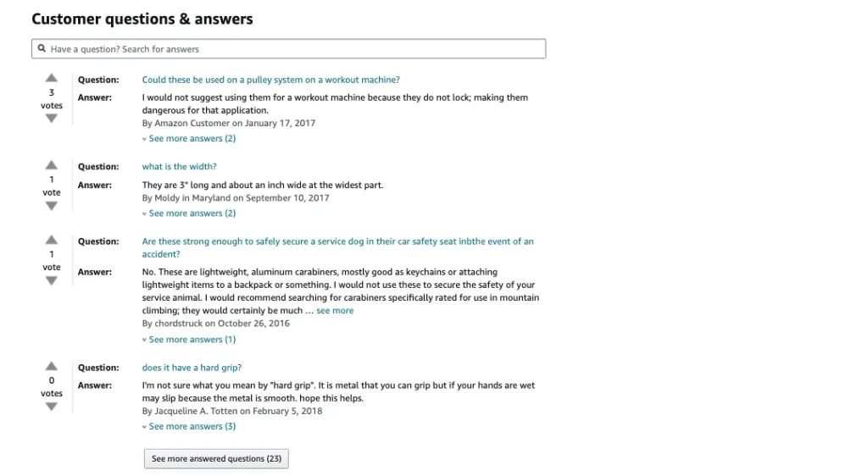Downvote the service dog car seat question

pyautogui.click(x=52, y=280)
